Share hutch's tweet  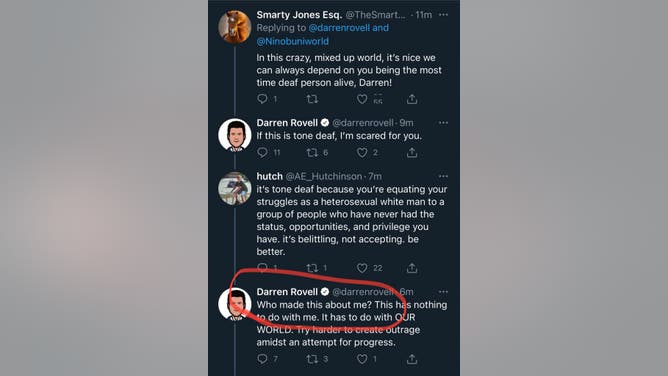tap(412, 268)
